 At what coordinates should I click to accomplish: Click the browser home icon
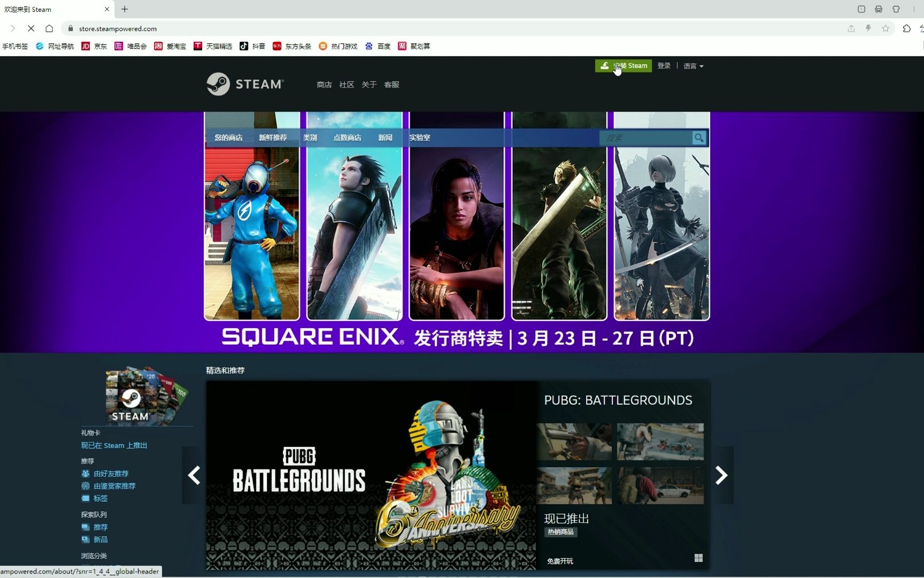pyautogui.click(x=49, y=28)
